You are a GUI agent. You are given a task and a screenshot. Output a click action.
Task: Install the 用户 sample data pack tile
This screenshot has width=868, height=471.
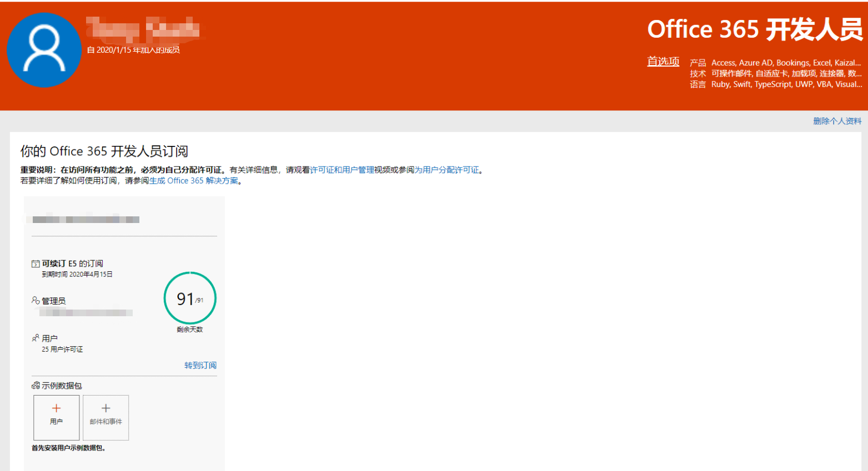click(57, 417)
